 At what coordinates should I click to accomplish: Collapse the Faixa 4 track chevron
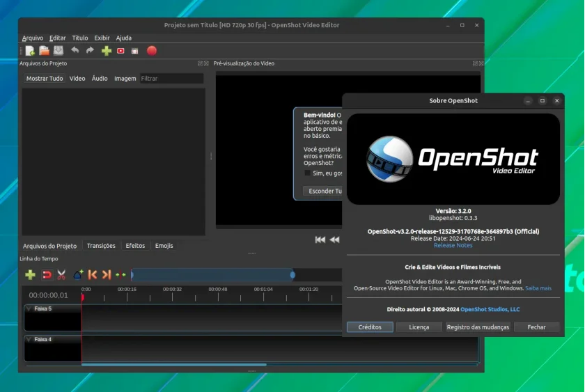click(x=29, y=339)
